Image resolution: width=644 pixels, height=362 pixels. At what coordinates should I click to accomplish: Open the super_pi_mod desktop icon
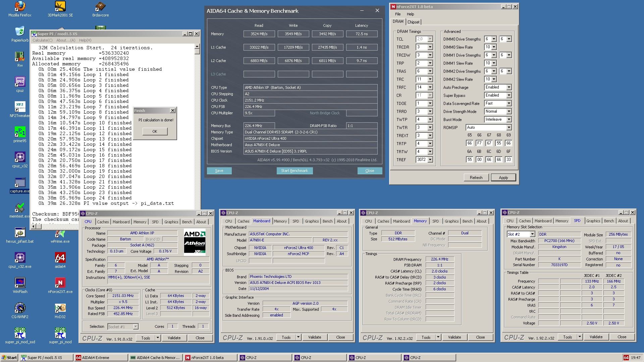(60, 336)
